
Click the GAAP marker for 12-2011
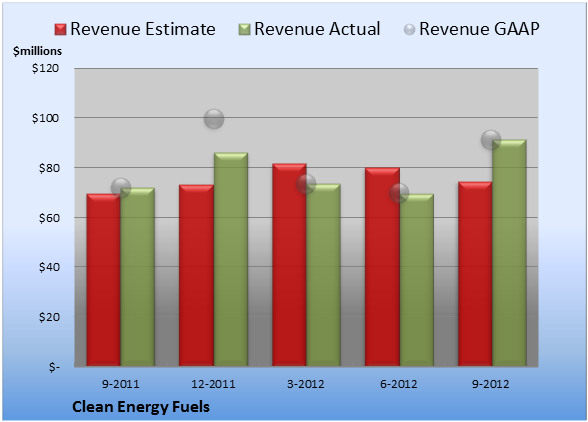point(214,119)
